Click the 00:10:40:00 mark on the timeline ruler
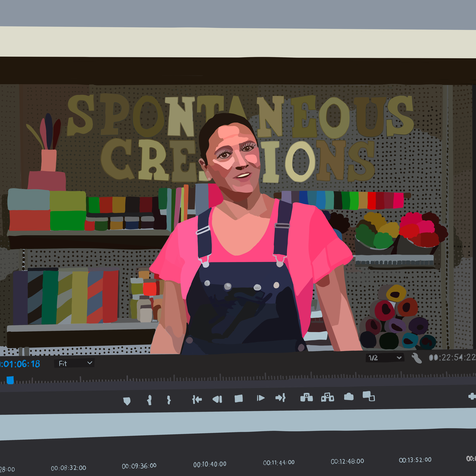This screenshot has height=476, width=476. coord(210,464)
